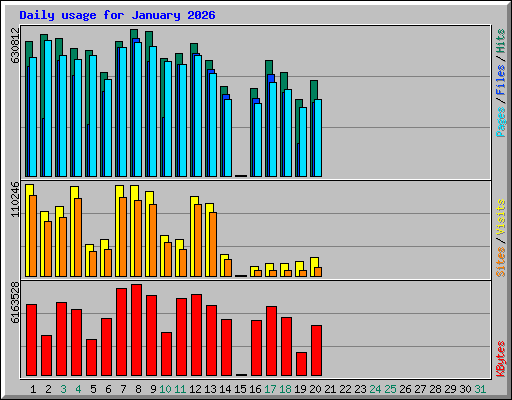
Task: Click day 30 on the x-axis
Action: click(x=465, y=389)
